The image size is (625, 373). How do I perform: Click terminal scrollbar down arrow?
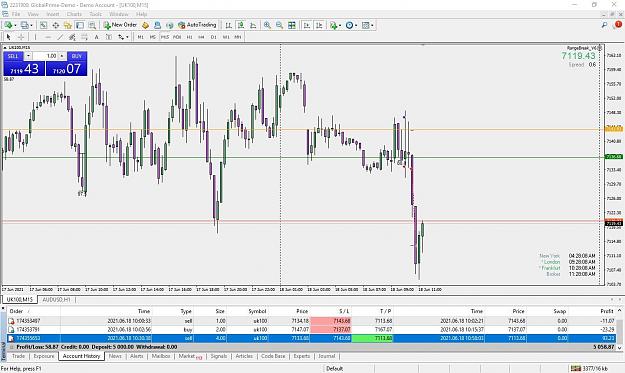[x=619, y=347]
